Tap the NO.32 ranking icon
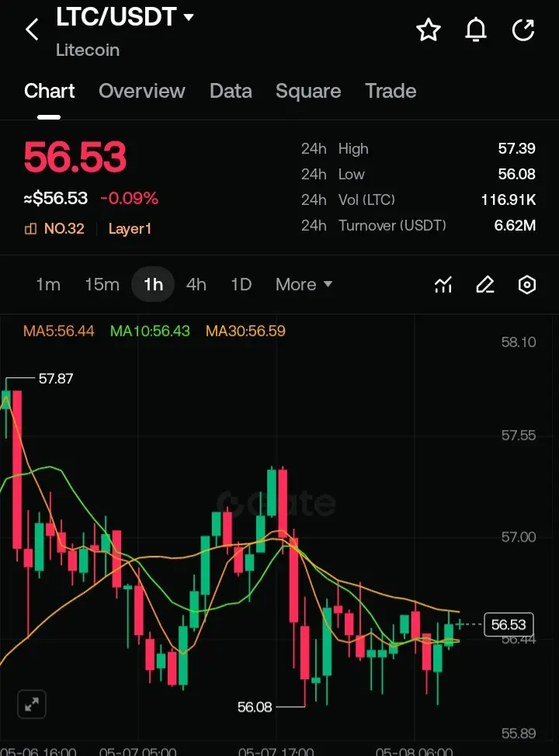Image resolution: width=559 pixels, height=756 pixels. [x=30, y=228]
